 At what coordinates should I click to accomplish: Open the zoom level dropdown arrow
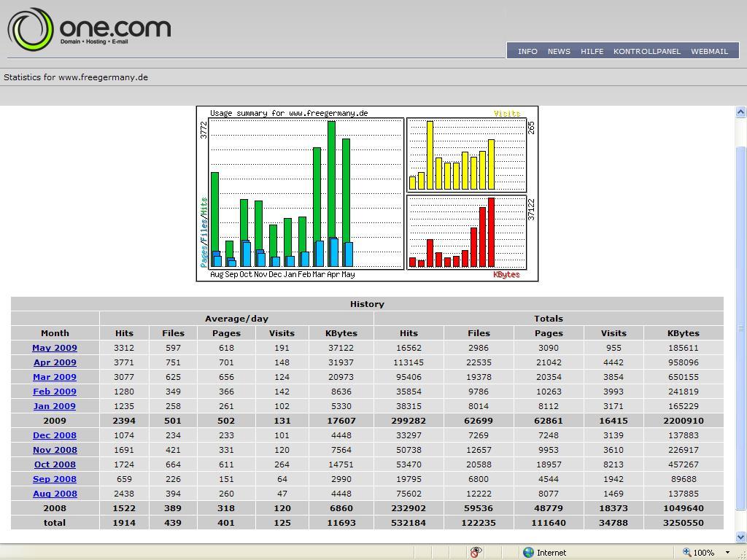(x=727, y=553)
